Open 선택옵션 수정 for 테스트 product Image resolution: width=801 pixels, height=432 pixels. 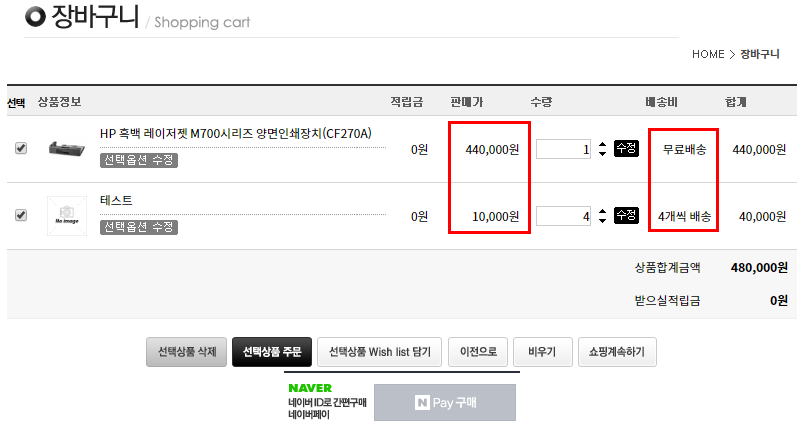[139, 227]
